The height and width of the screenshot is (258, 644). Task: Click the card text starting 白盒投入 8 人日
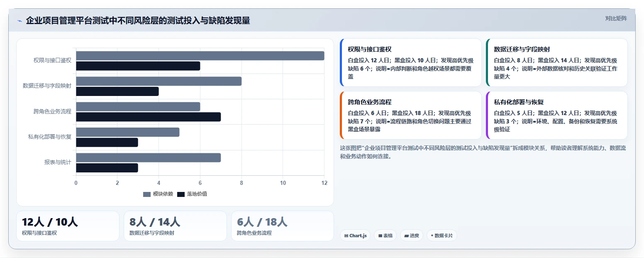click(x=556, y=69)
